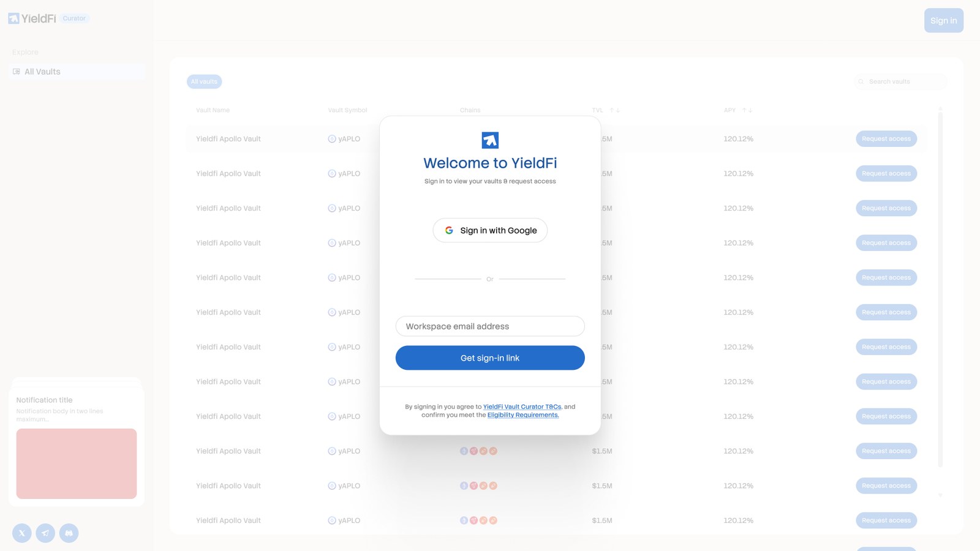Click the Google logo on the sign-in button
Image resolution: width=980 pixels, height=551 pixels.
(x=449, y=230)
